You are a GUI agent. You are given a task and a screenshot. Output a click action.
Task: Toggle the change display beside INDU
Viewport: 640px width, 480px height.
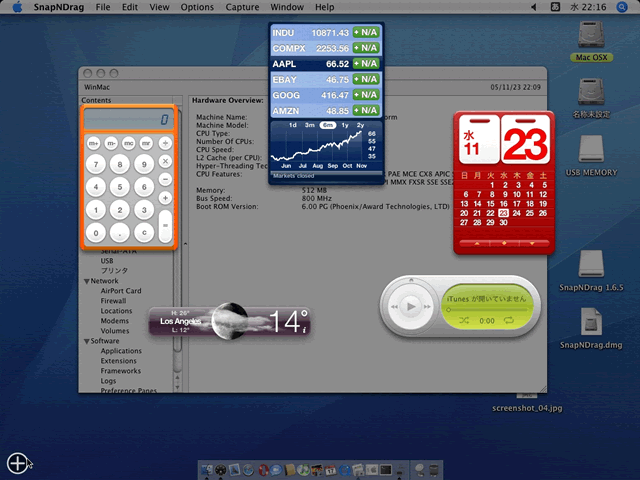click(x=366, y=33)
